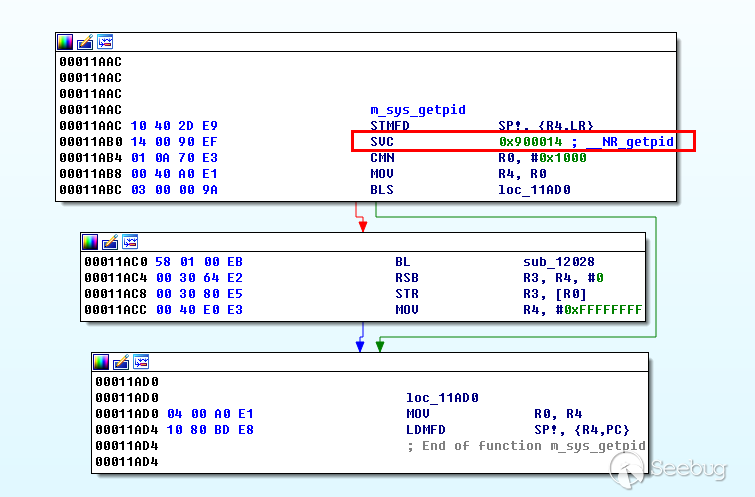Click the CMN instruction mnemonic
Image resolution: width=755 pixels, height=497 pixels.
382,157
